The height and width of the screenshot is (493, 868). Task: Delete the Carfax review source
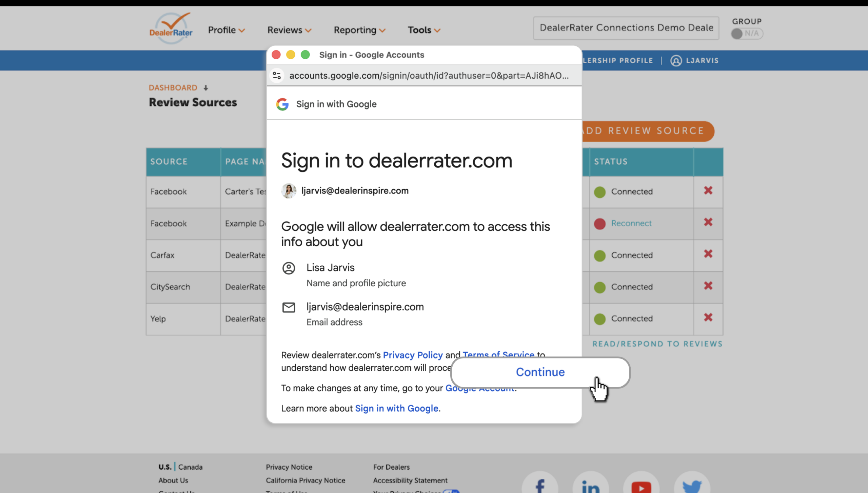708,254
